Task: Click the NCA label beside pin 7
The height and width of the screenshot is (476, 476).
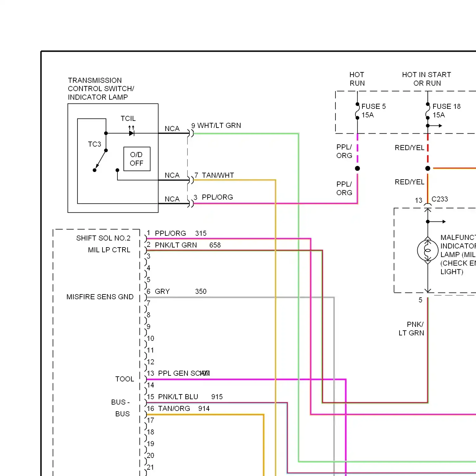Action: 172,175
